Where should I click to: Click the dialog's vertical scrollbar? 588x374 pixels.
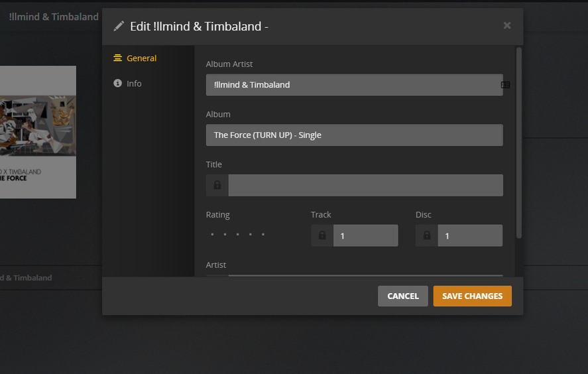click(519, 143)
